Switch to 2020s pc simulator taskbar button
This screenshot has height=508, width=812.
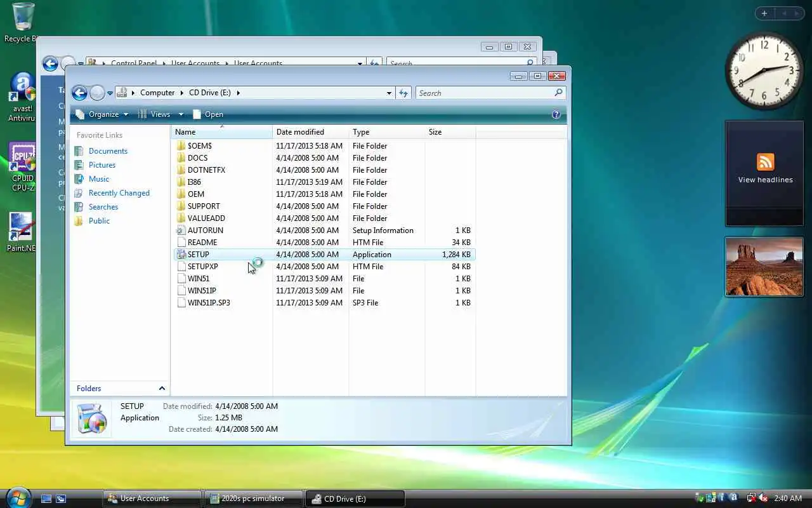pos(254,498)
